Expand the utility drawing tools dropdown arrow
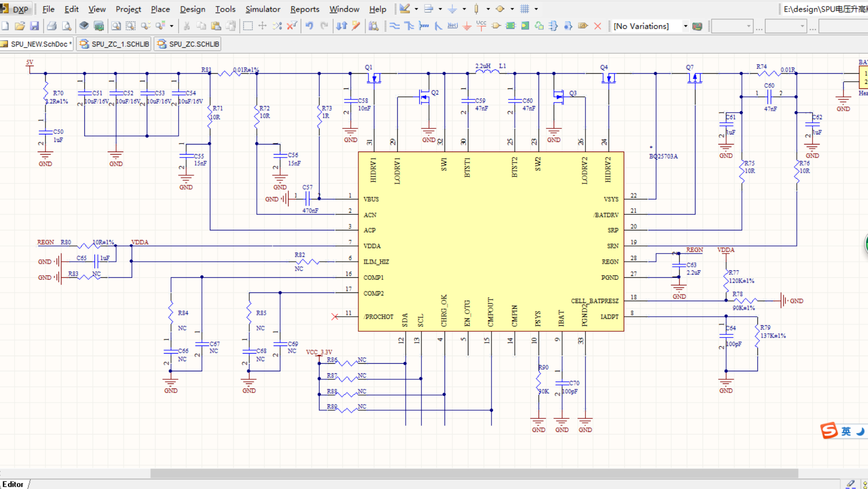 point(416,9)
